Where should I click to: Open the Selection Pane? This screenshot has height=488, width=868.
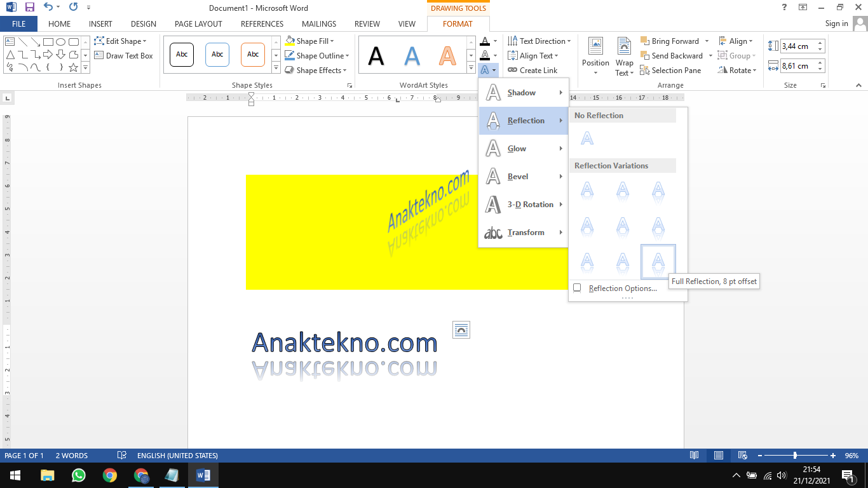click(x=672, y=71)
